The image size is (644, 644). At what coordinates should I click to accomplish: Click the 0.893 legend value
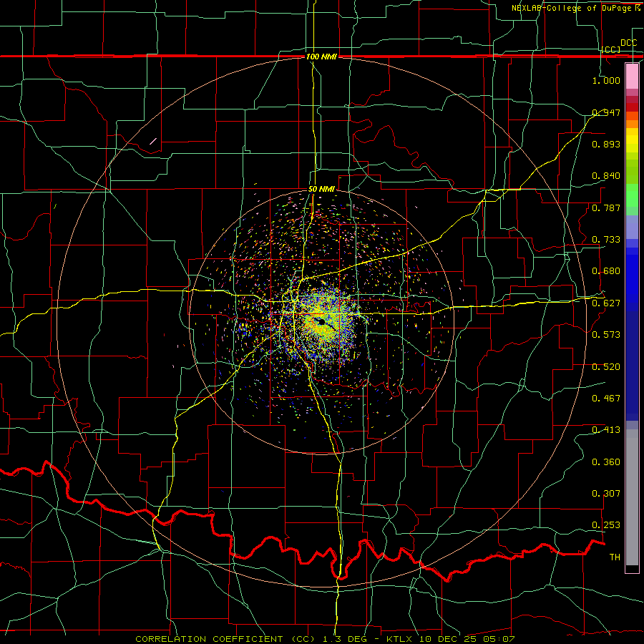(x=606, y=144)
